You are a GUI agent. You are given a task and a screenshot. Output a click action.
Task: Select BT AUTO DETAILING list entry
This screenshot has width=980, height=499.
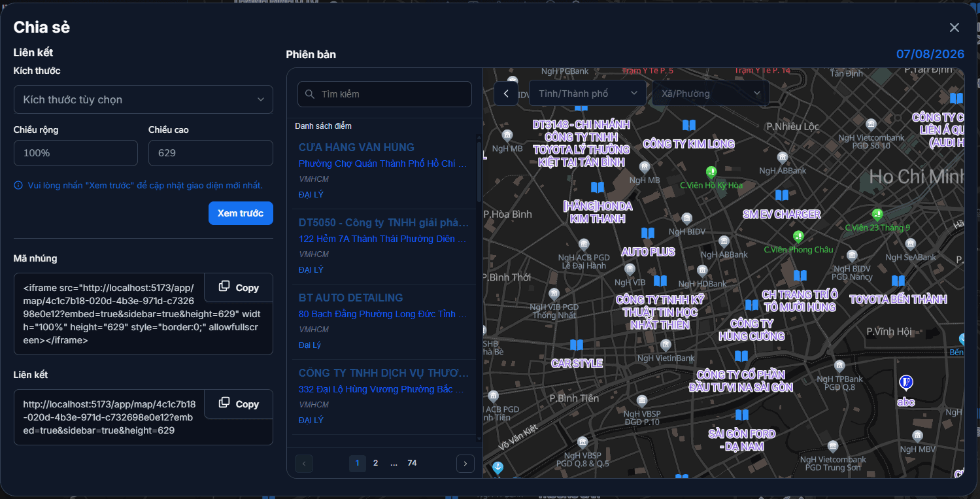coord(384,322)
